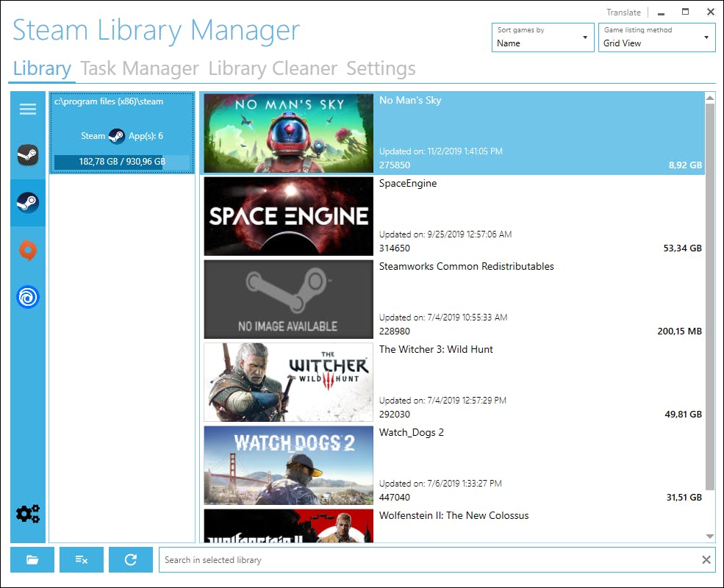Switch to the Task Manager tab
The width and height of the screenshot is (724, 588).
point(140,68)
